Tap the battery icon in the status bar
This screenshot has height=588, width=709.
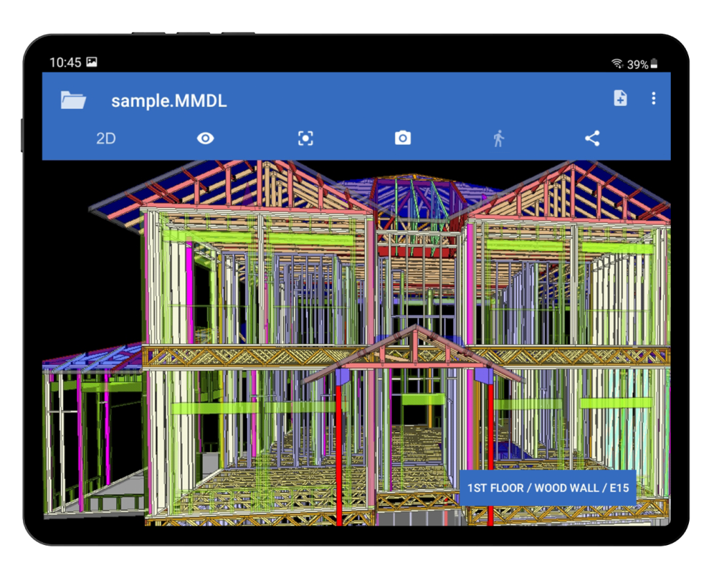pos(654,64)
